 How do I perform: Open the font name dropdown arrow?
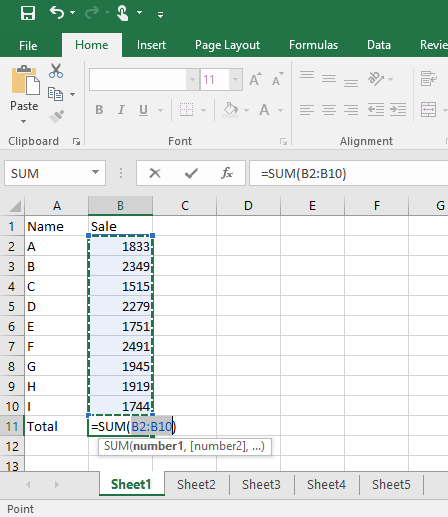(192, 79)
